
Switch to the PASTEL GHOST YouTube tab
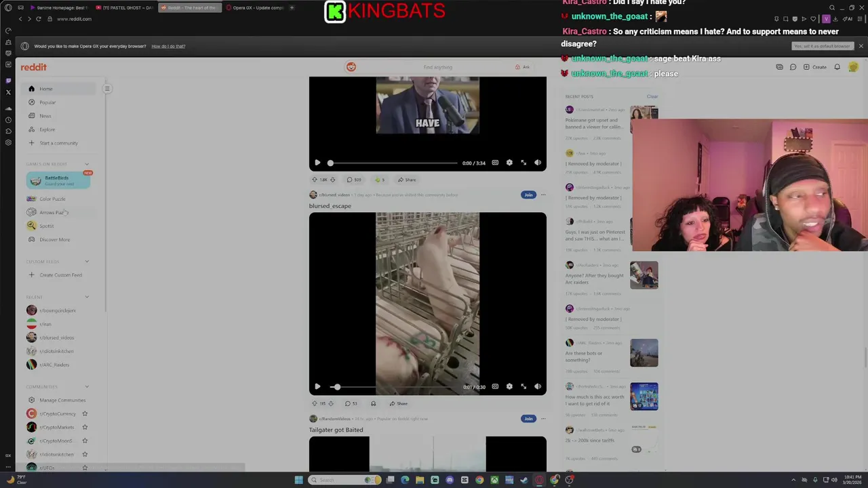125,7
